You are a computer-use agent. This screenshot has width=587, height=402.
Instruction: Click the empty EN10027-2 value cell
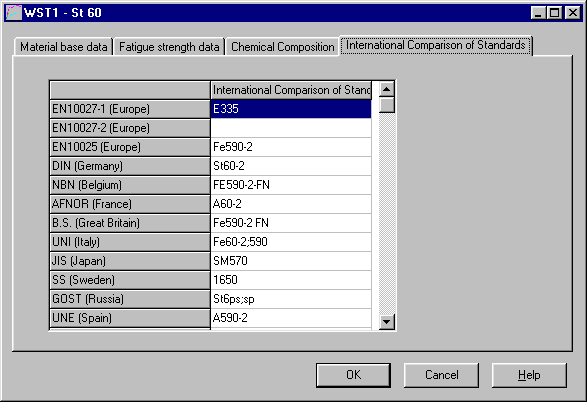click(291, 128)
